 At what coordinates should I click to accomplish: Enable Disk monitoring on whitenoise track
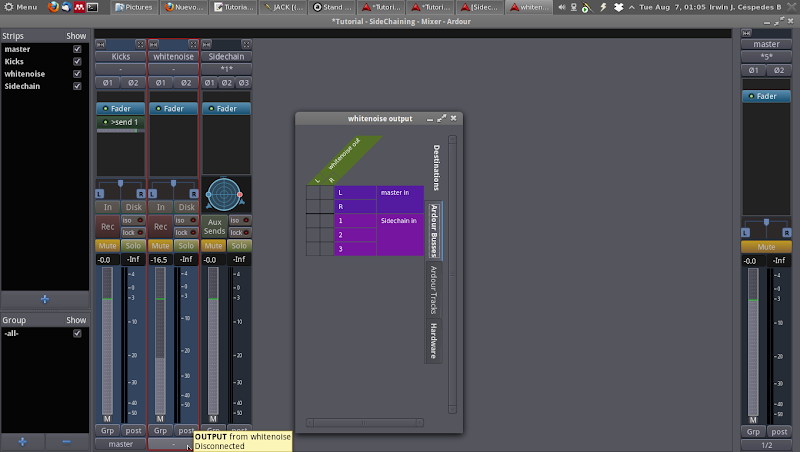(186, 207)
